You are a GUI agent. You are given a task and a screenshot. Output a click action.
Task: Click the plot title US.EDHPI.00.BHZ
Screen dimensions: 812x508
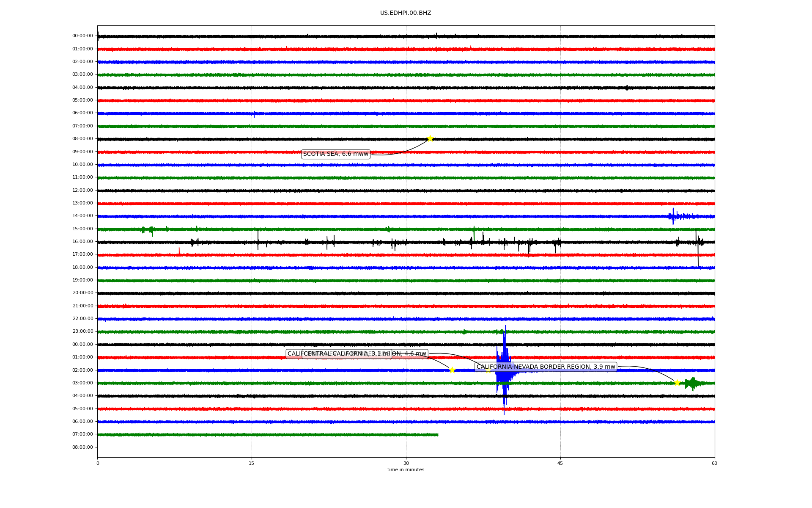(x=406, y=13)
